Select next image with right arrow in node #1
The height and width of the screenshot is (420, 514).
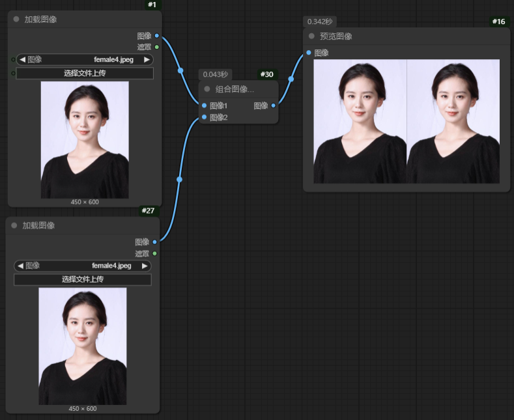[x=147, y=59]
